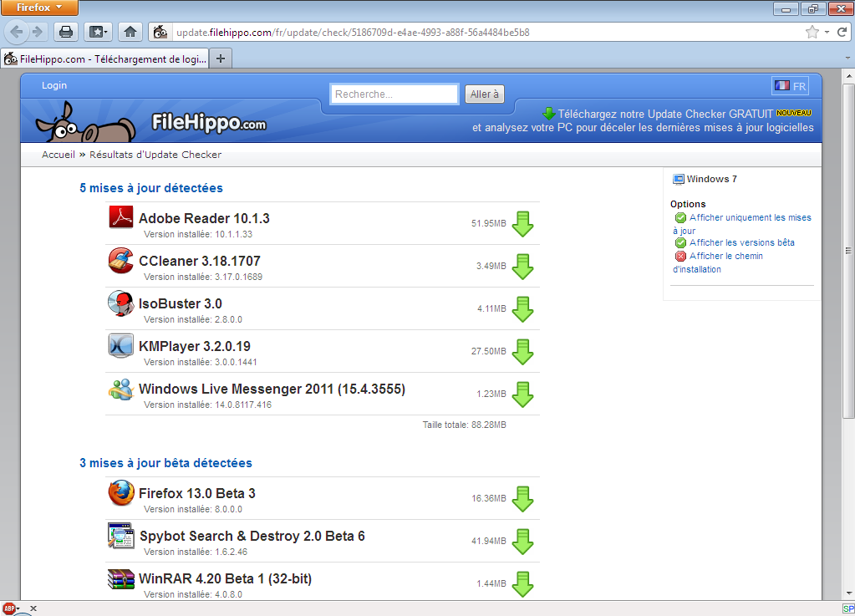Click the Adblock Plus ABP status bar icon
855x616 pixels.
point(9,608)
